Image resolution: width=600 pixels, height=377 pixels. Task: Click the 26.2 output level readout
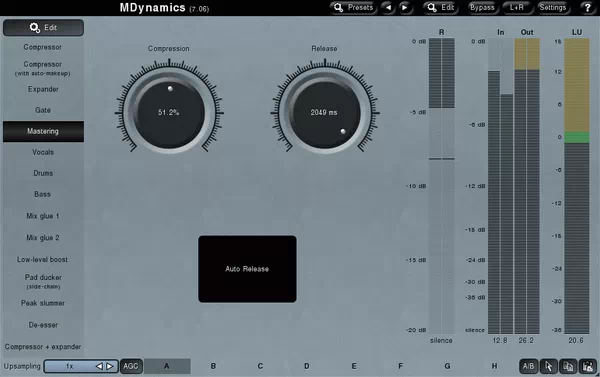click(x=526, y=340)
